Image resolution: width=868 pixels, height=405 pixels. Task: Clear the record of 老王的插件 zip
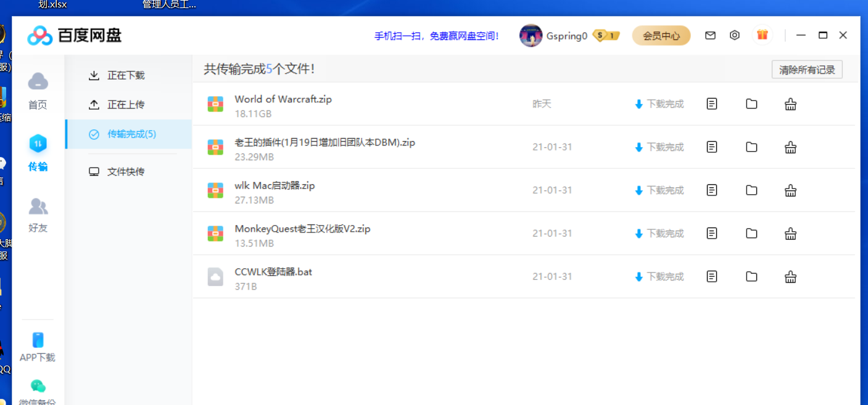790,147
